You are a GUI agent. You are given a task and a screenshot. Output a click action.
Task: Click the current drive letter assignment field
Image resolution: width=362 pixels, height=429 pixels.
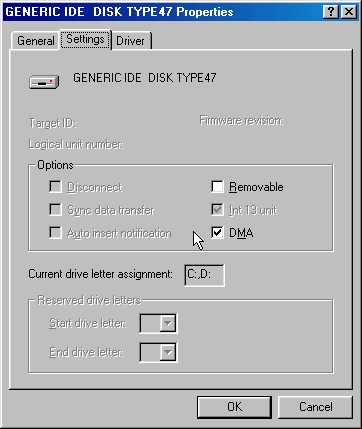coord(204,275)
